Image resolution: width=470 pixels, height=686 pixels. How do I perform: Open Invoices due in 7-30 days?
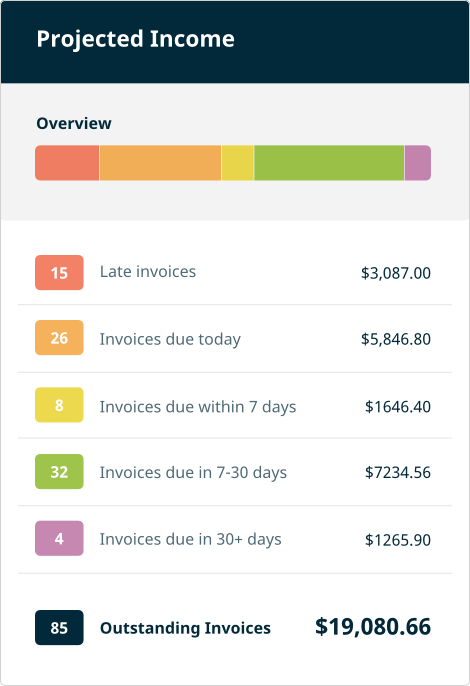[235, 472]
